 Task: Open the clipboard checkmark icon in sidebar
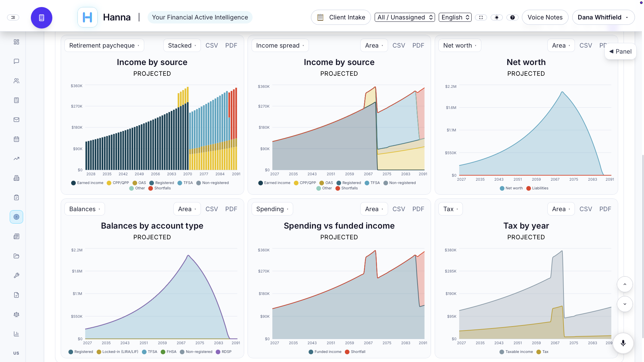tap(16, 197)
